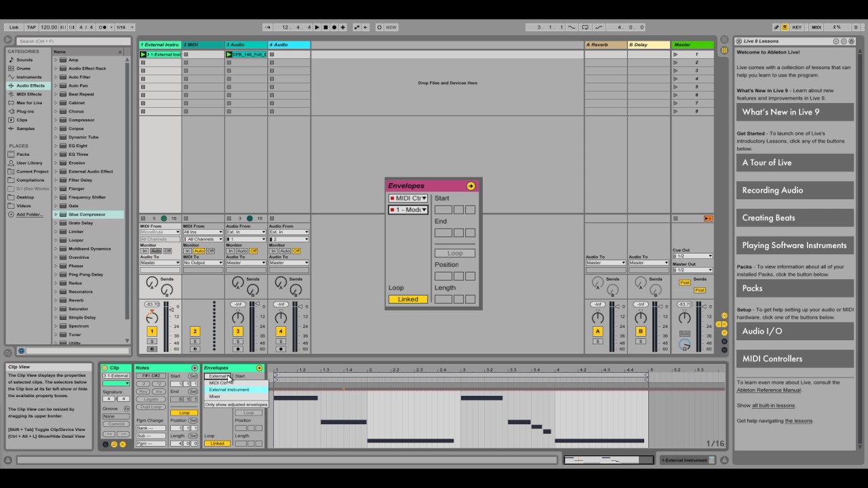The image size is (868, 488).
Task: Select the Clips category
Action: (x=22, y=120)
